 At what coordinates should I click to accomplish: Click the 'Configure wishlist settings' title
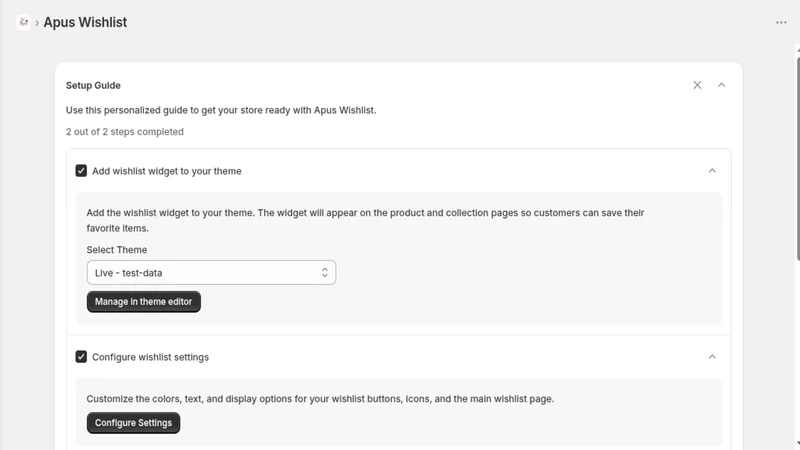pos(151,357)
